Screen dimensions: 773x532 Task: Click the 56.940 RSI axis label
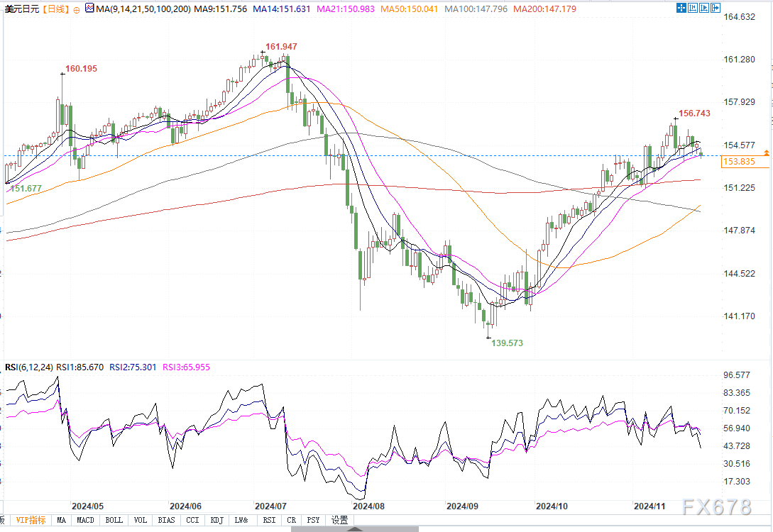coord(737,428)
